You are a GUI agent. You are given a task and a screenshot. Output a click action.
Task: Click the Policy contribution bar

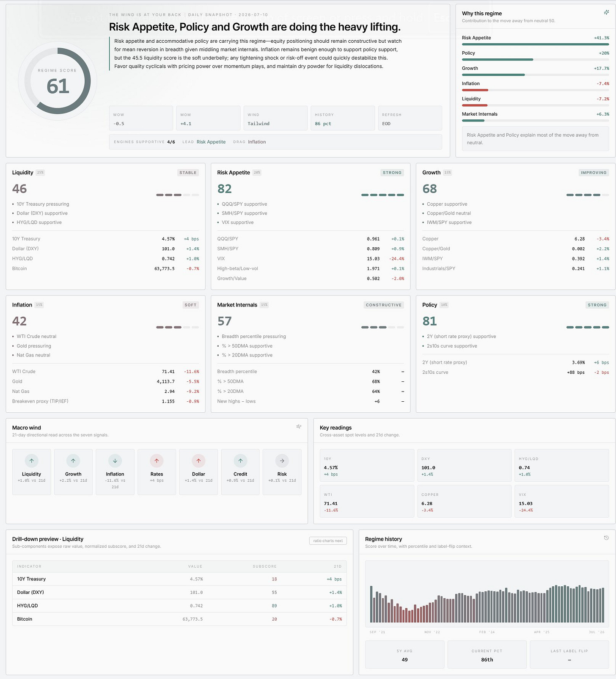point(535,59)
